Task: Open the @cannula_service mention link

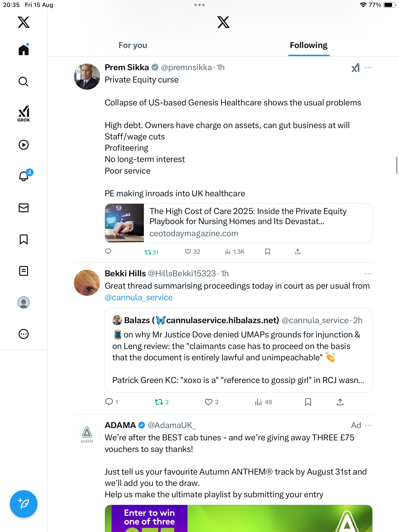Action: click(x=139, y=298)
